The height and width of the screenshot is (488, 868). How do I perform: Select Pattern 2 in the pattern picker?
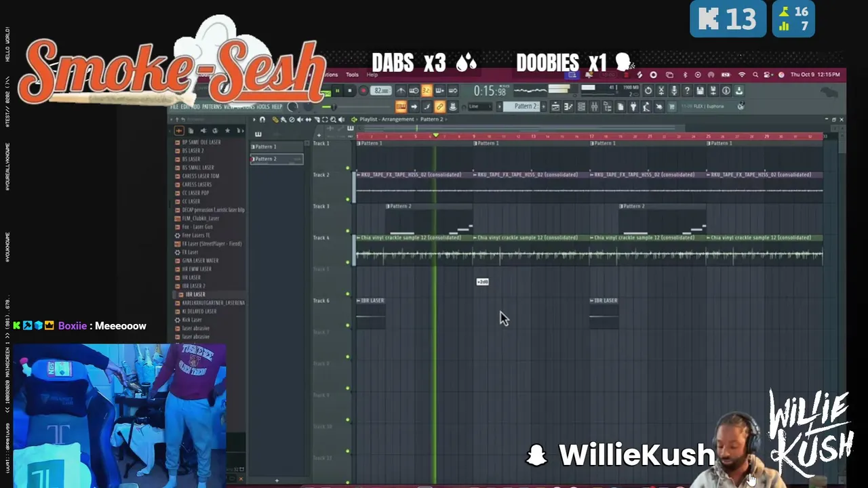point(277,159)
